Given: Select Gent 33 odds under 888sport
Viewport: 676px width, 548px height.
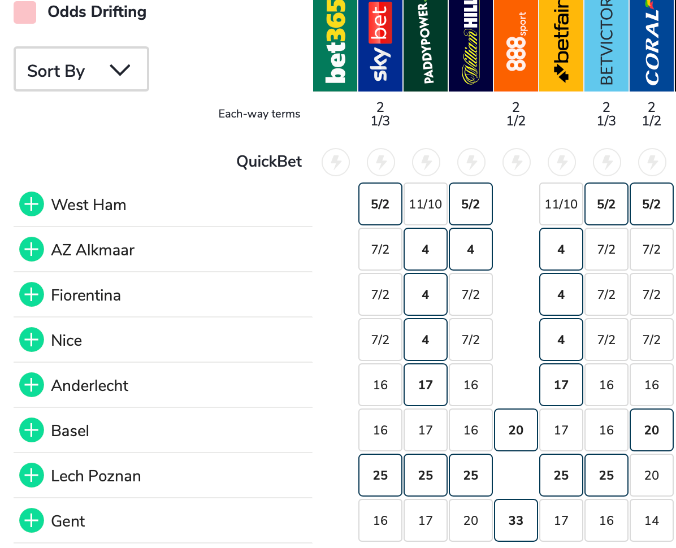Looking at the screenshot, I should 516,521.
